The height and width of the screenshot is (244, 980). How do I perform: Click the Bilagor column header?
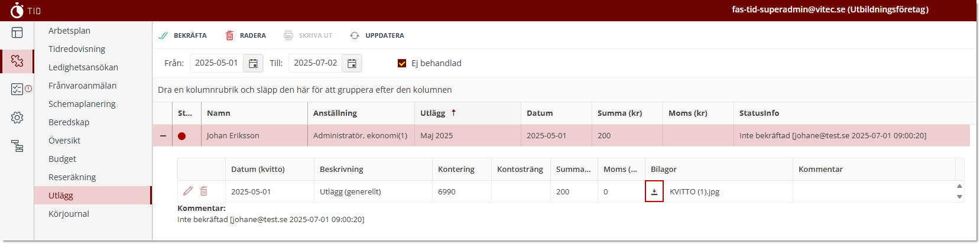coord(719,169)
